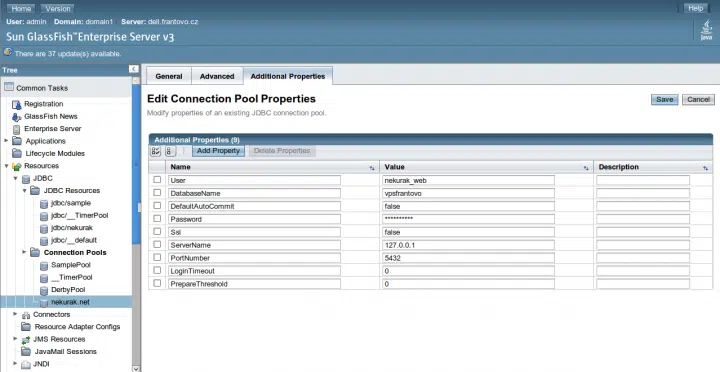Click the select all rows icon

pyautogui.click(x=155, y=151)
